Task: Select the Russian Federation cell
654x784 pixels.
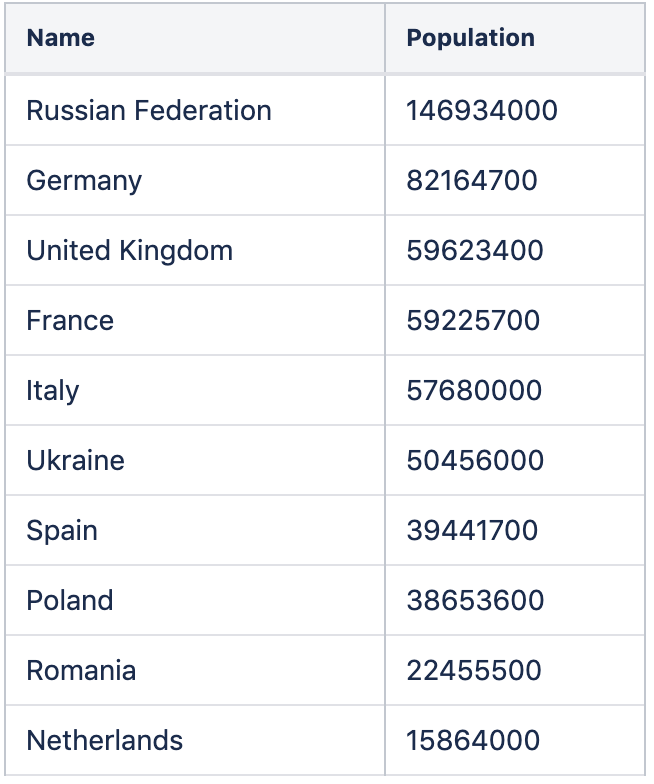Action: pos(149,110)
